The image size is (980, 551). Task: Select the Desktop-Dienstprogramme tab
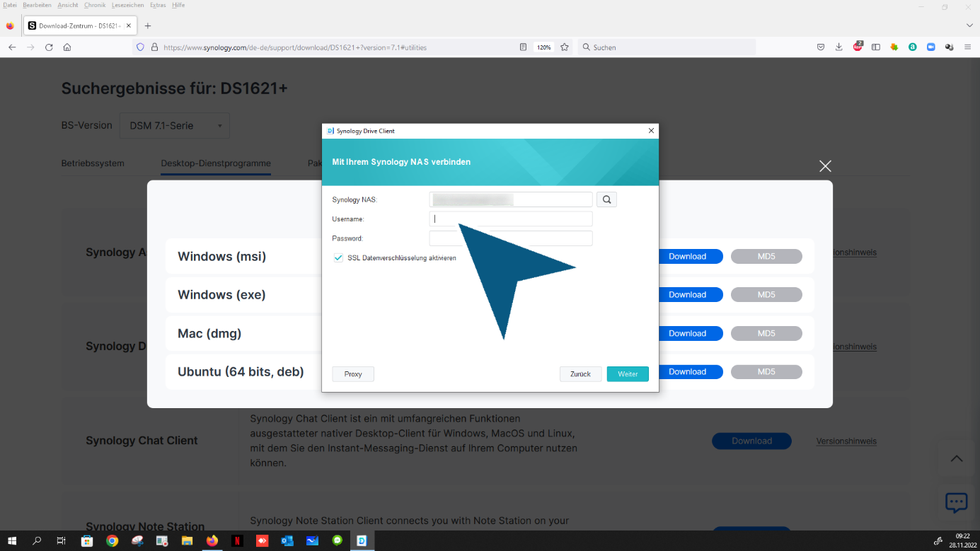216,163
